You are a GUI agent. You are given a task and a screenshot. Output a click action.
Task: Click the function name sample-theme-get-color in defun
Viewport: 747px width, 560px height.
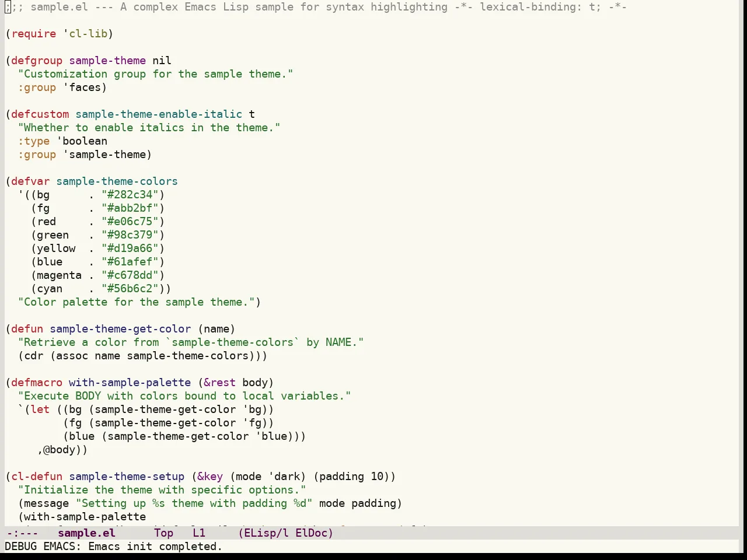[x=120, y=329]
